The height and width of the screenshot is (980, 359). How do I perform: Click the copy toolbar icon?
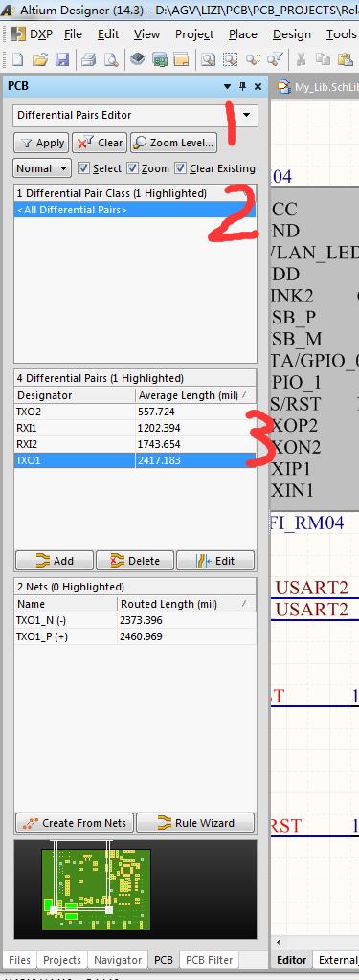click(324, 60)
